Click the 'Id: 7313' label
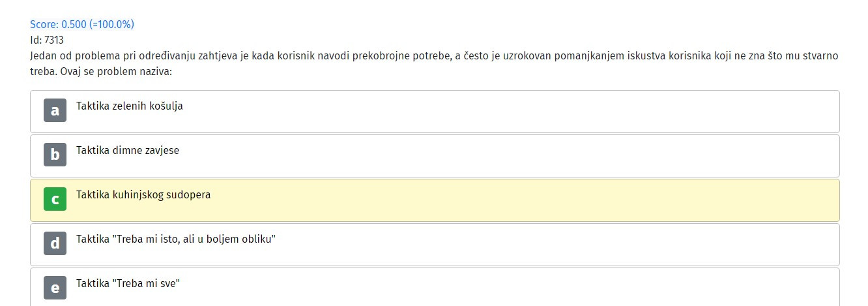This screenshot has width=868, height=306. (47, 40)
